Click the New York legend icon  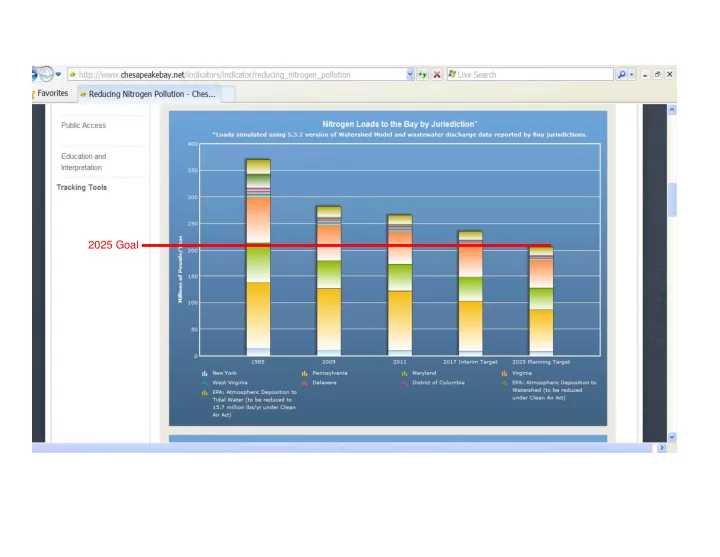204,373
